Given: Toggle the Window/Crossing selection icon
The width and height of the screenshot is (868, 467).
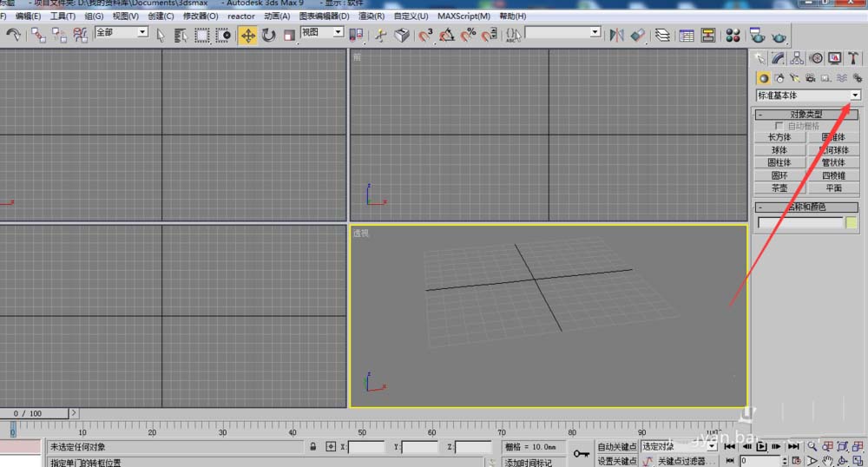Looking at the screenshot, I should point(223,36).
